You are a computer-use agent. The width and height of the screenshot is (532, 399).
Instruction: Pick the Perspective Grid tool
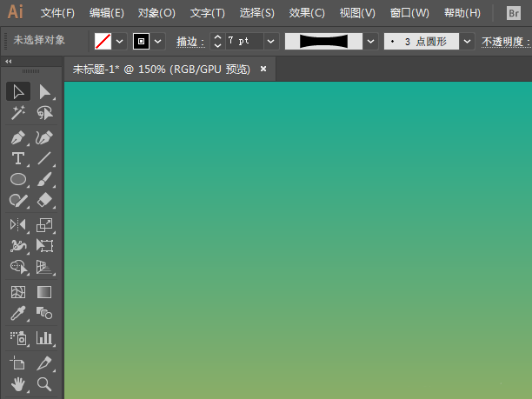point(44,267)
